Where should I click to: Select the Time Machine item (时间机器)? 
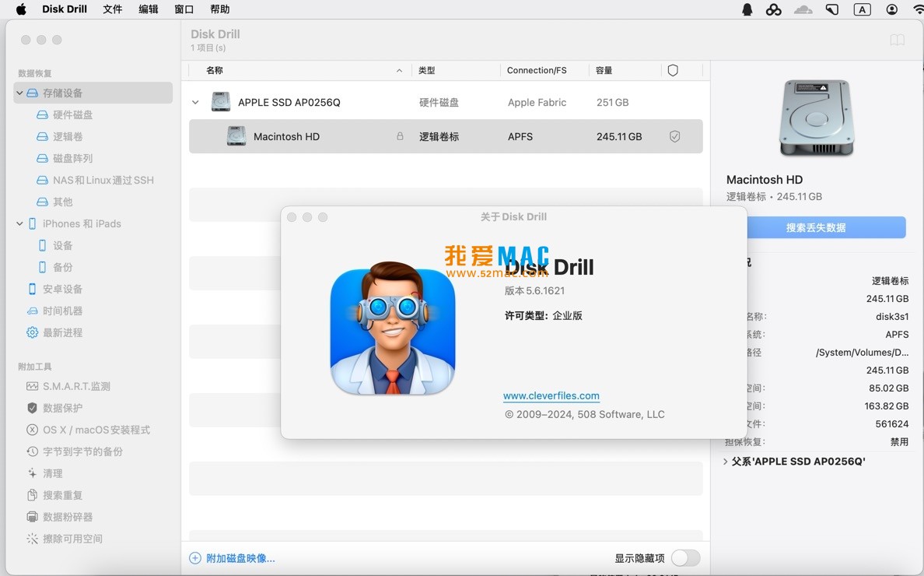click(62, 311)
